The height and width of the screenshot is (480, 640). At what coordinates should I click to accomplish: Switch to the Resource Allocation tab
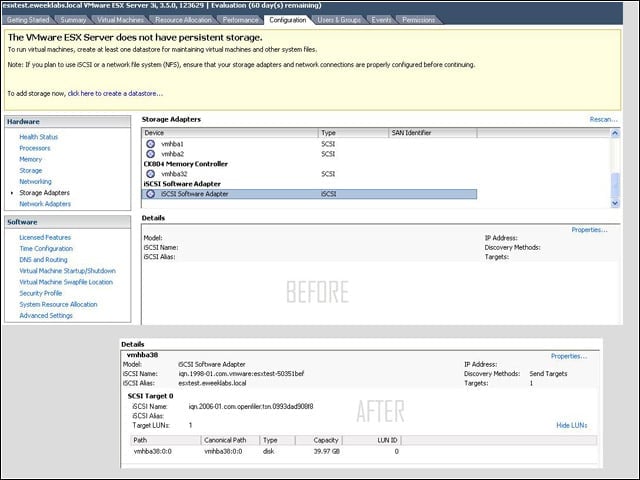click(x=183, y=20)
